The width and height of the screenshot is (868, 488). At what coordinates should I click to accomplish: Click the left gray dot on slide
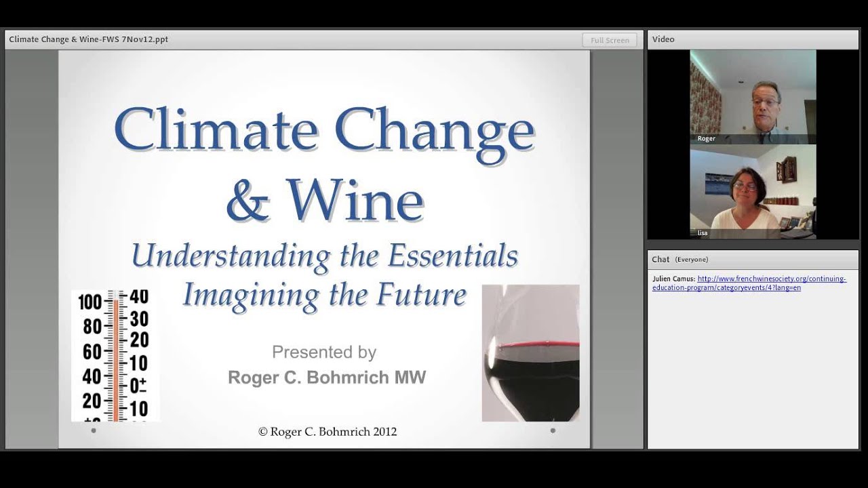point(94,430)
